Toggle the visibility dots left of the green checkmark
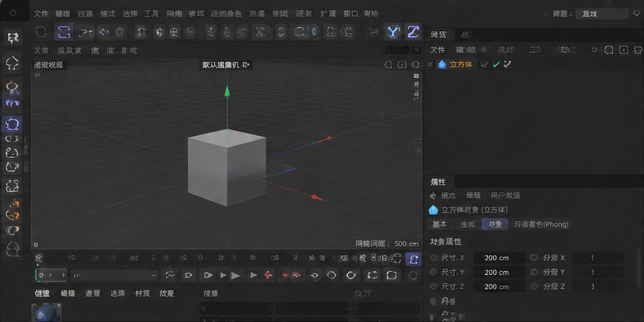This screenshot has width=644, height=322. pyautogui.click(x=484, y=64)
